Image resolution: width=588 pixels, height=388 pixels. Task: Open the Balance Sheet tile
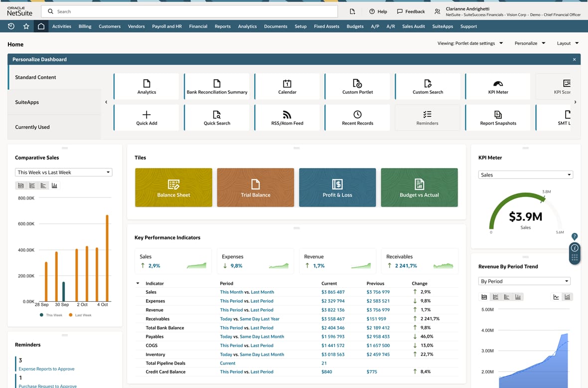(x=173, y=188)
